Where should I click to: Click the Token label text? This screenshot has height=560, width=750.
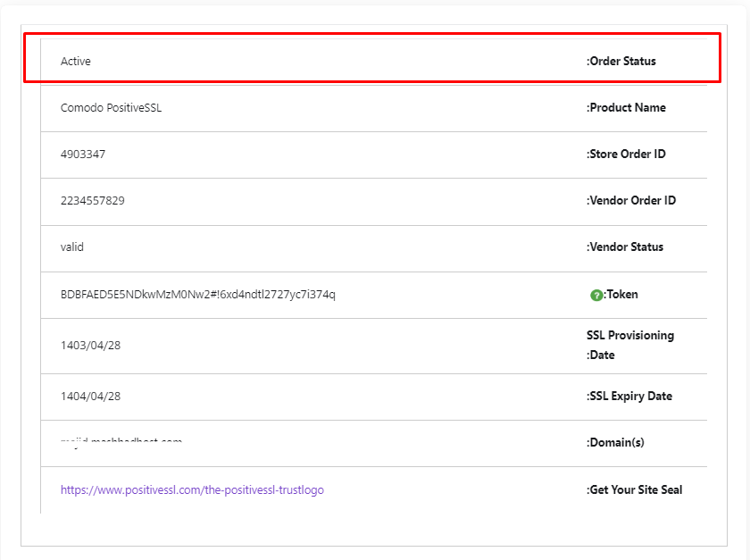point(622,295)
